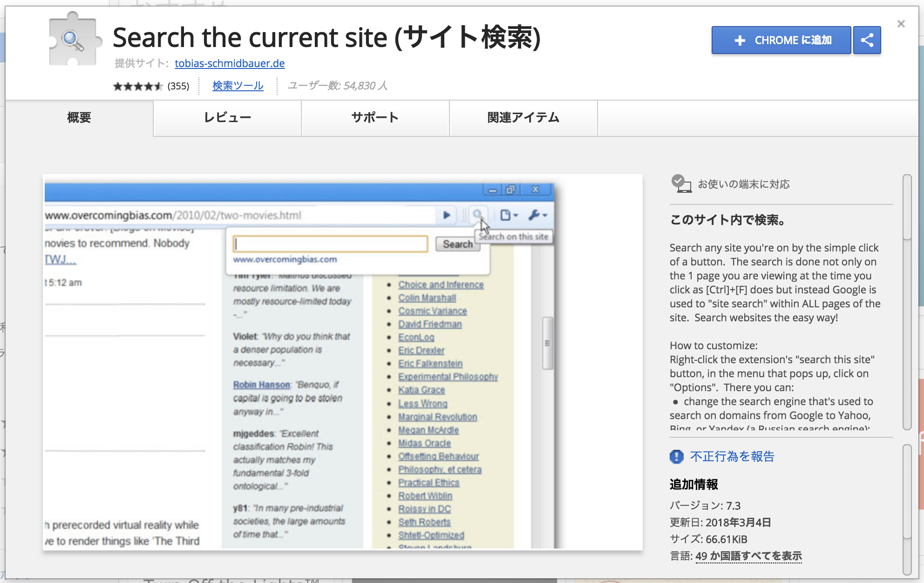Open the サポート tab
Image resolution: width=924 pixels, height=583 pixels.
[x=375, y=118]
